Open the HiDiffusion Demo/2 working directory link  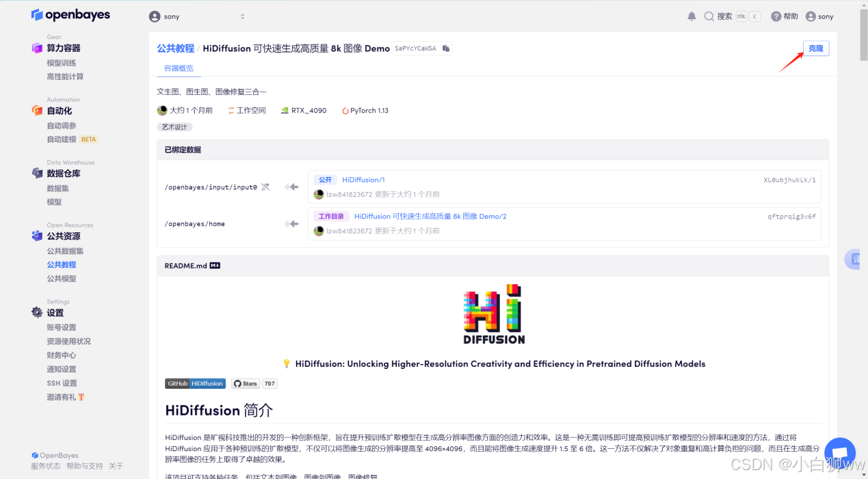(x=430, y=217)
